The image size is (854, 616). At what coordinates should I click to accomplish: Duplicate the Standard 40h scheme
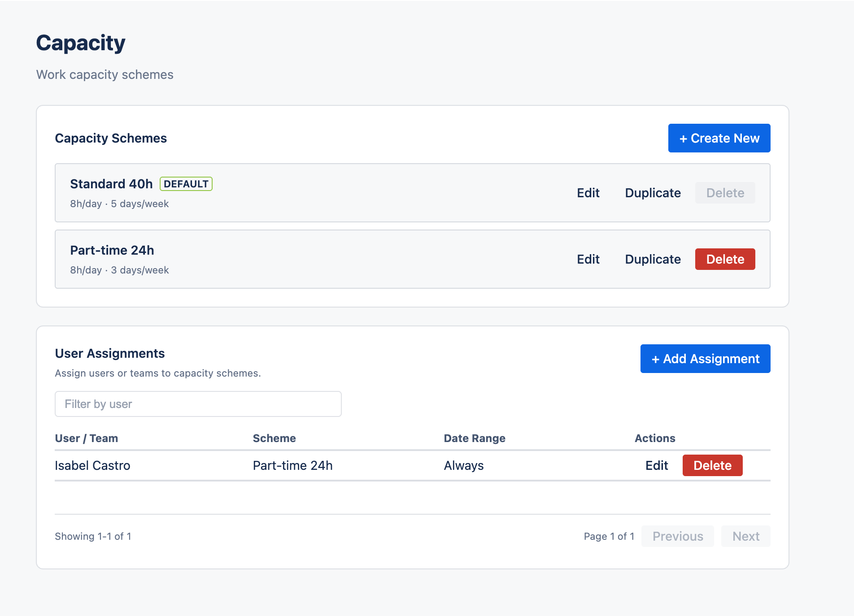pos(653,193)
